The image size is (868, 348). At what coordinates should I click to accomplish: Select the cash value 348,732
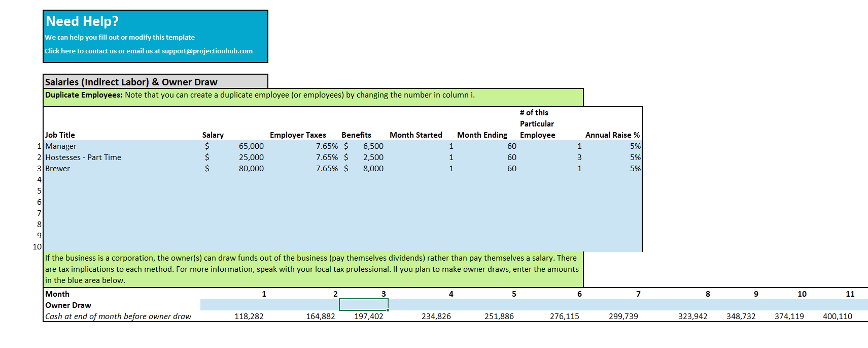(741, 317)
